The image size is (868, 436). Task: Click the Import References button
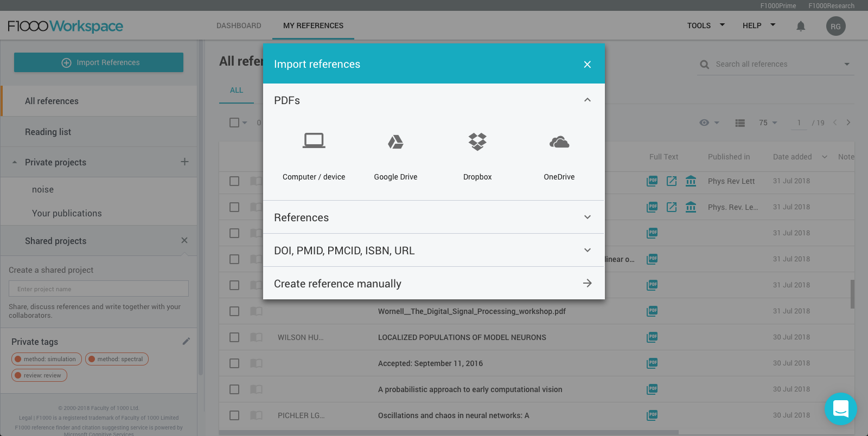pos(99,62)
